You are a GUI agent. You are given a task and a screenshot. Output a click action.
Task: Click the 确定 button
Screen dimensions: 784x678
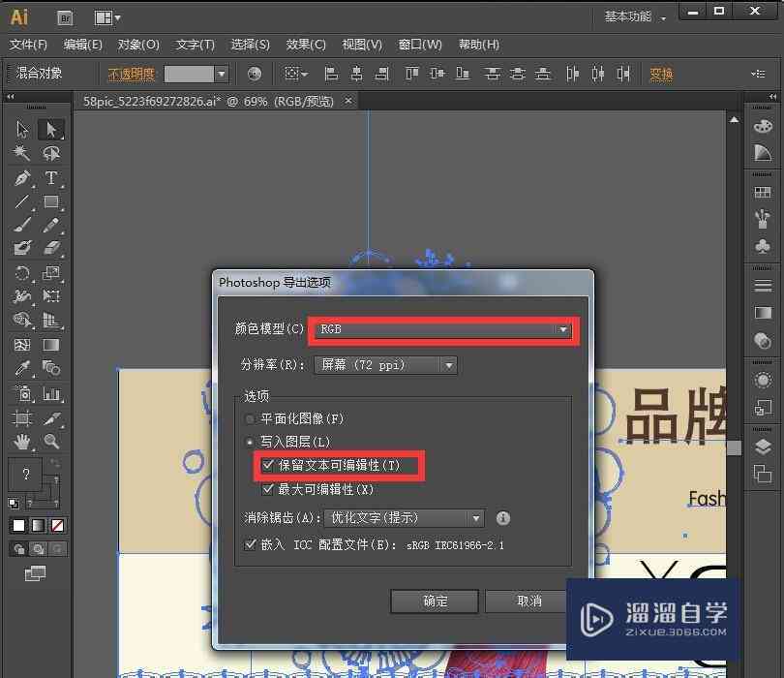(x=435, y=601)
